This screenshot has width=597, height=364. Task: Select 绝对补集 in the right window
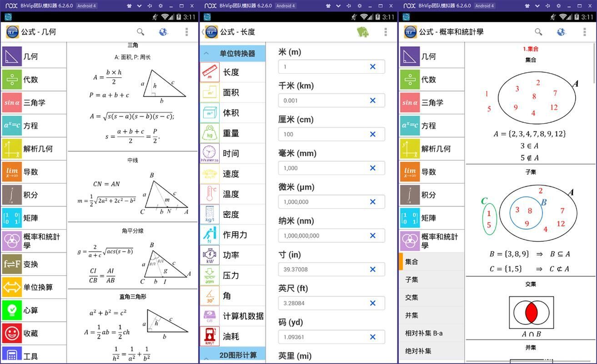[x=431, y=351]
